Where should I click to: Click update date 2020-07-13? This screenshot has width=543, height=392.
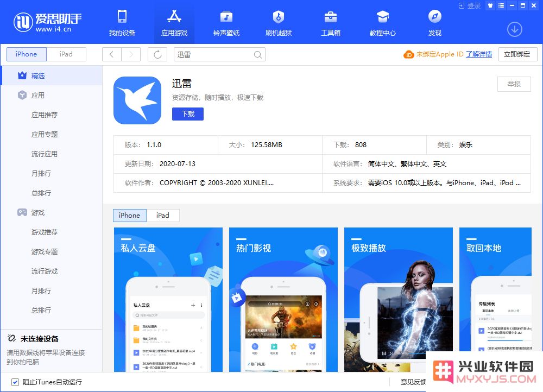point(178,164)
